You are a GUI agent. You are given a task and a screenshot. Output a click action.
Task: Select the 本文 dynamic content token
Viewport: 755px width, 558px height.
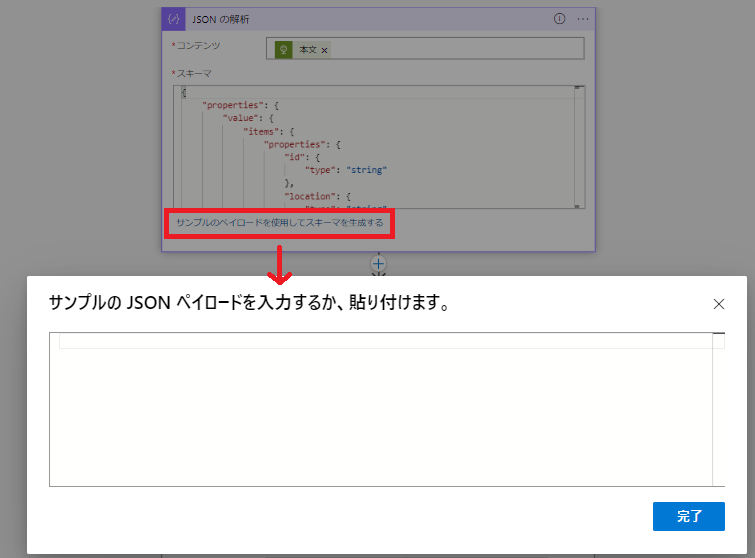coord(302,50)
